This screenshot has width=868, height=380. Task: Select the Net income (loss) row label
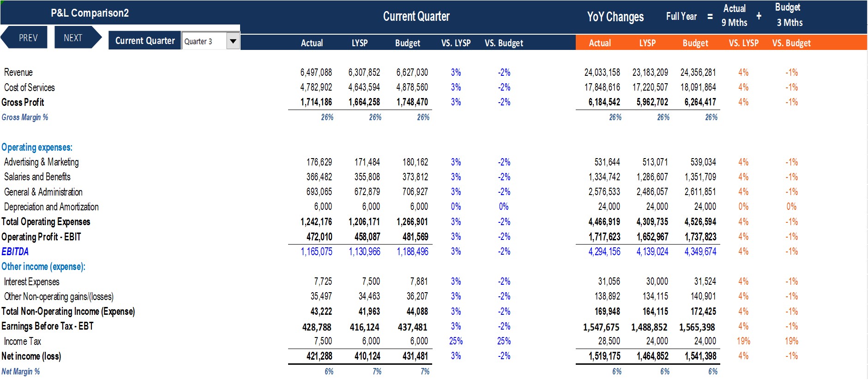[x=31, y=356]
